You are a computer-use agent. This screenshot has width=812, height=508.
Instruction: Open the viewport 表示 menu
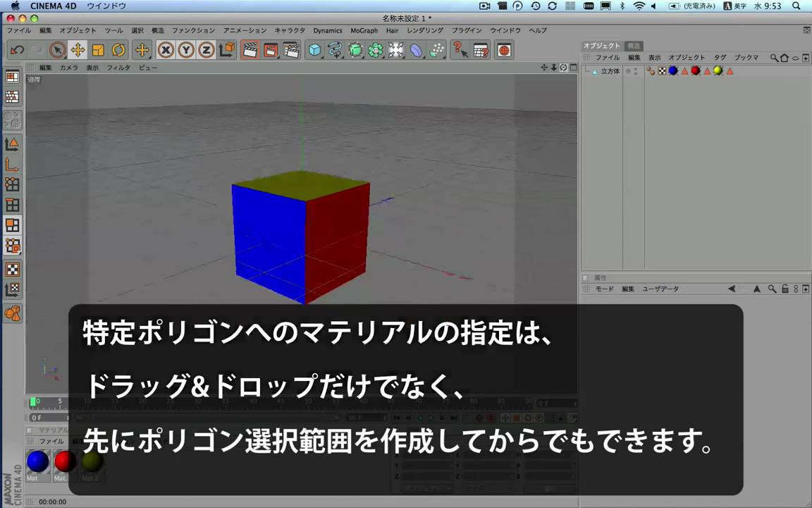click(93, 68)
